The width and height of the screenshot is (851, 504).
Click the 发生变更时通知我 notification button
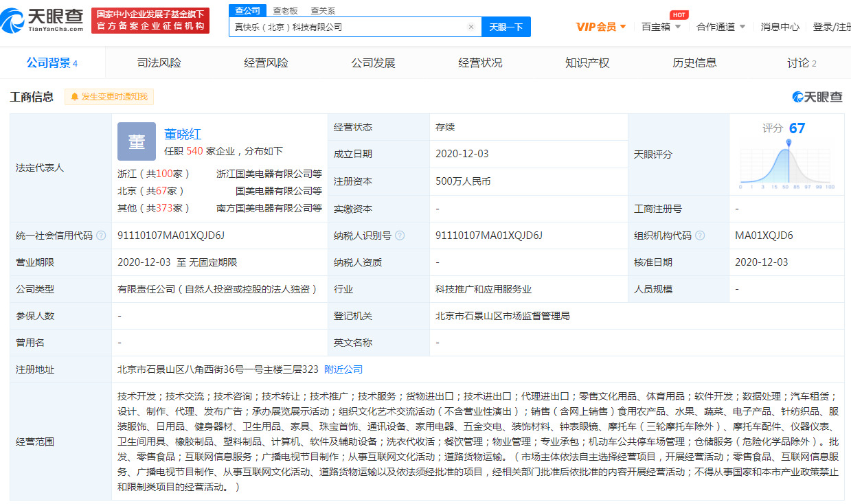click(109, 97)
